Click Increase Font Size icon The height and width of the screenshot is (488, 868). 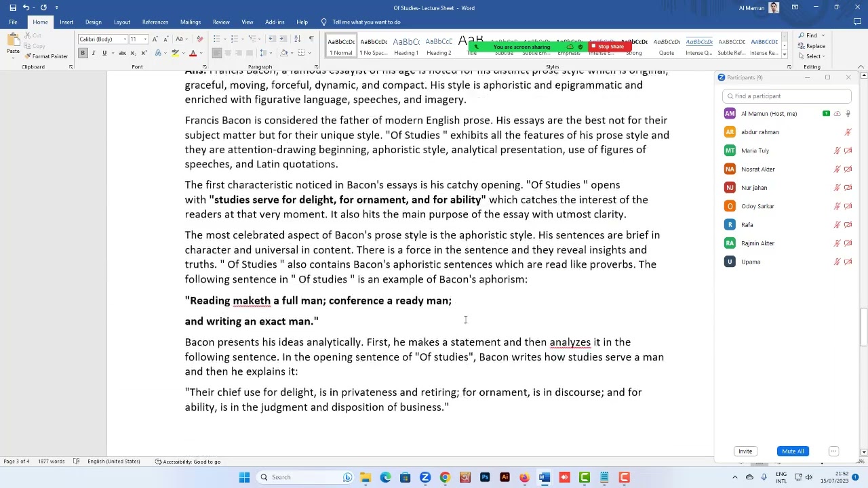(x=155, y=39)
